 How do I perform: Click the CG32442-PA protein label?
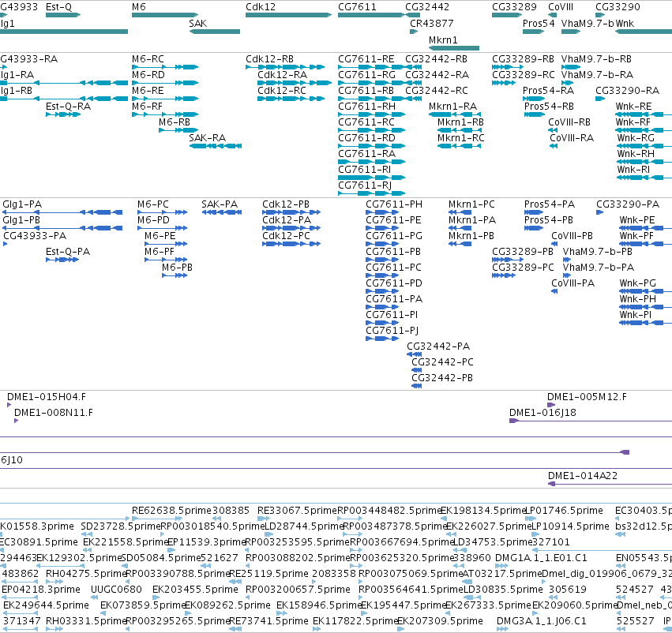(438, 346)
